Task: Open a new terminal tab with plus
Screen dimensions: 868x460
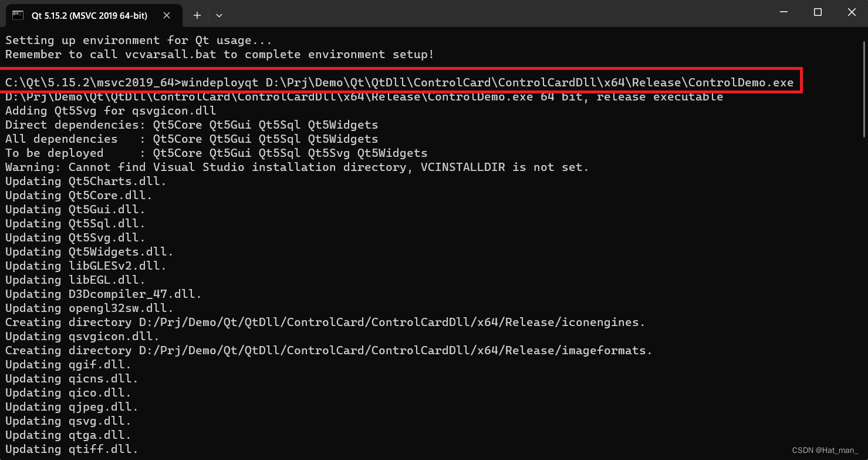Action: click(x=197, y=15)
